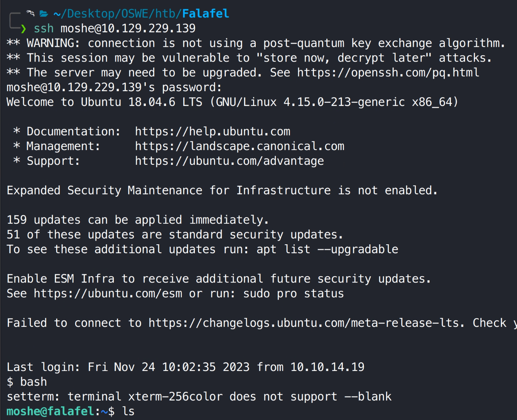Click the bold Falafel directory name
Image resolution: width=517 pixels, height=420 pixels.
click(x=205, y=14)
